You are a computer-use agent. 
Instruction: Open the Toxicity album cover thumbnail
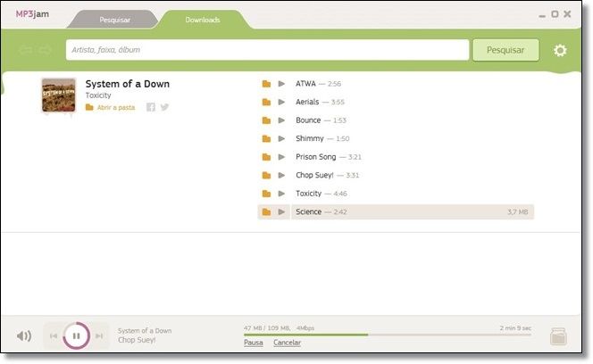click(x=59, y=95)
